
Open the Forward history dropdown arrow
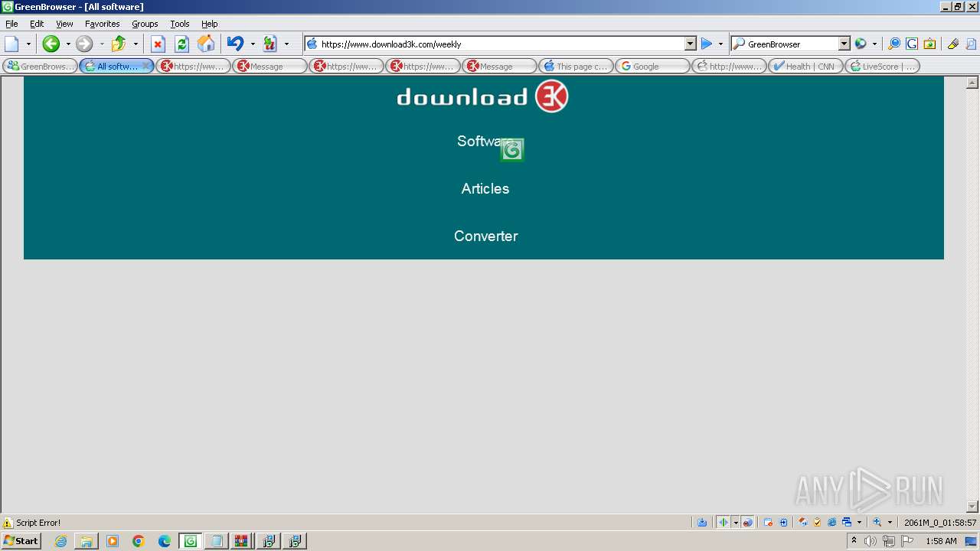101,44
